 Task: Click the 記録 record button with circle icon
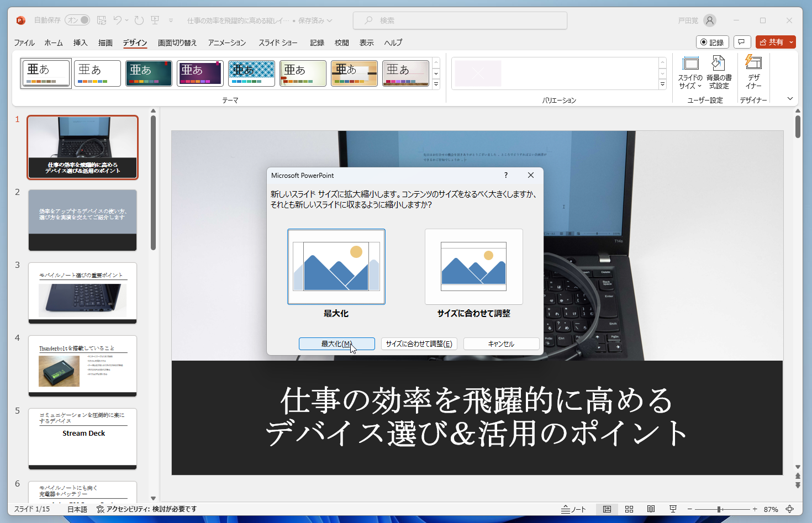(713, 42)
